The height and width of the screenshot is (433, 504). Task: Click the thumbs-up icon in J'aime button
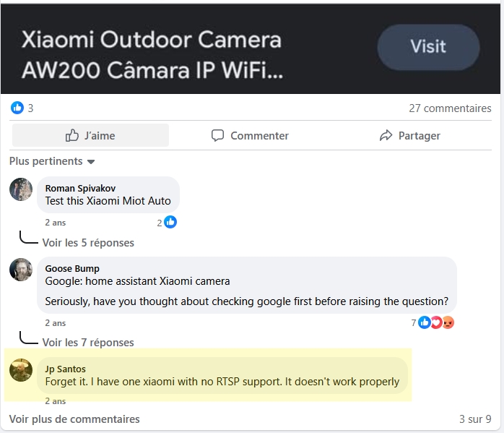(x=72, y=135)
